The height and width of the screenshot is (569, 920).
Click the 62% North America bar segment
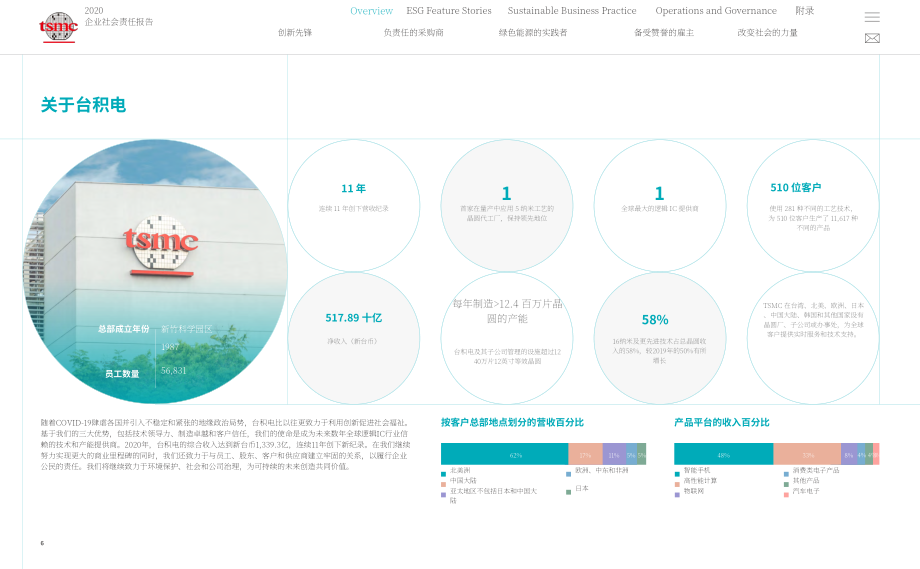point(505,455)
